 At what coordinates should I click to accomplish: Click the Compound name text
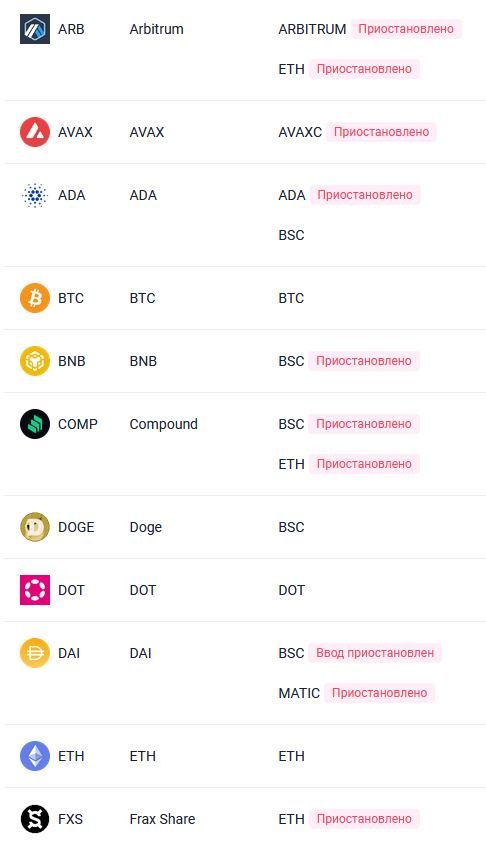pos(164,425)
